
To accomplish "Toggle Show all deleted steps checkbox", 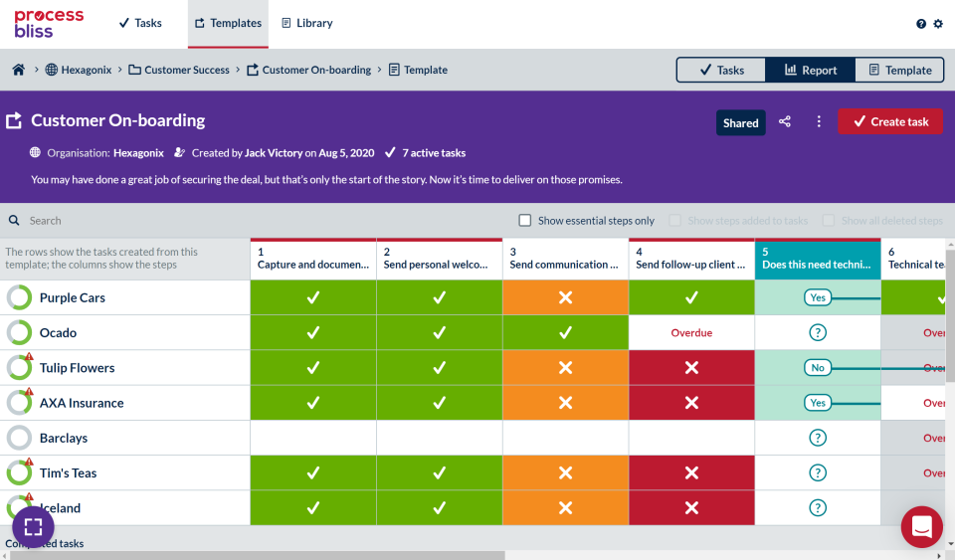I will pos(829,221).
